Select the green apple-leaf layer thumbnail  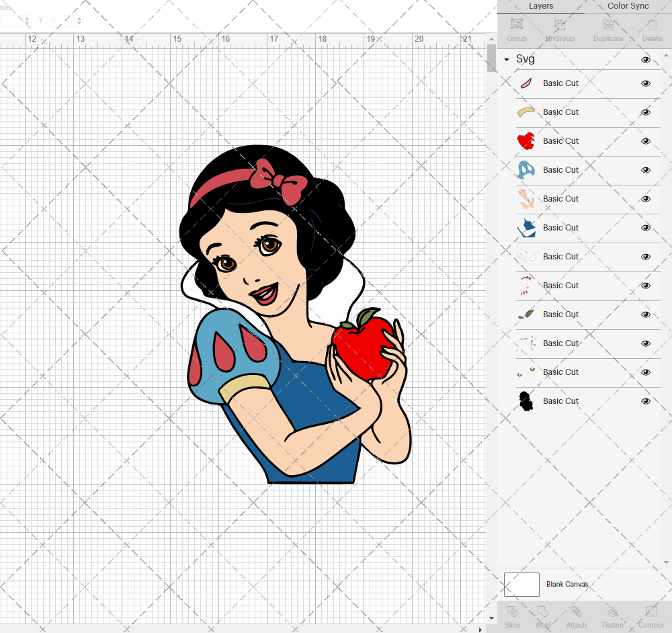526,314
